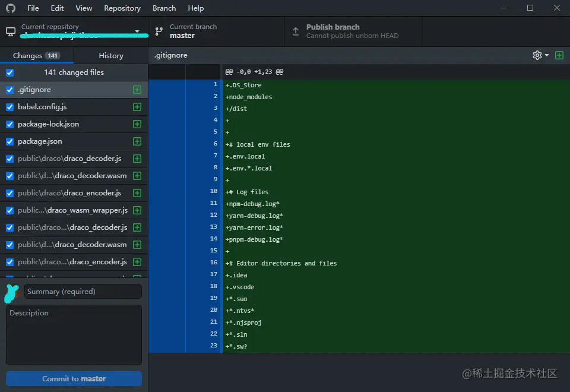Select the package-lock.json file row
This screenshot has width=570, height=392.
[74, 124]
